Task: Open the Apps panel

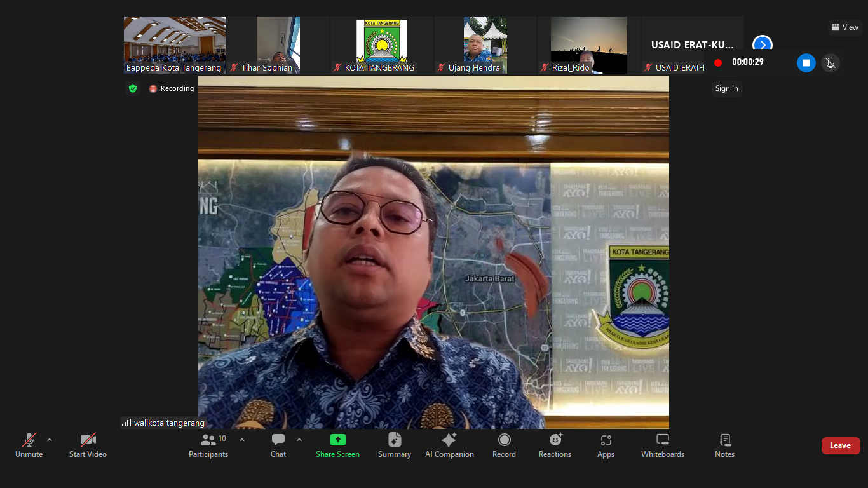Action: [606, 445]
